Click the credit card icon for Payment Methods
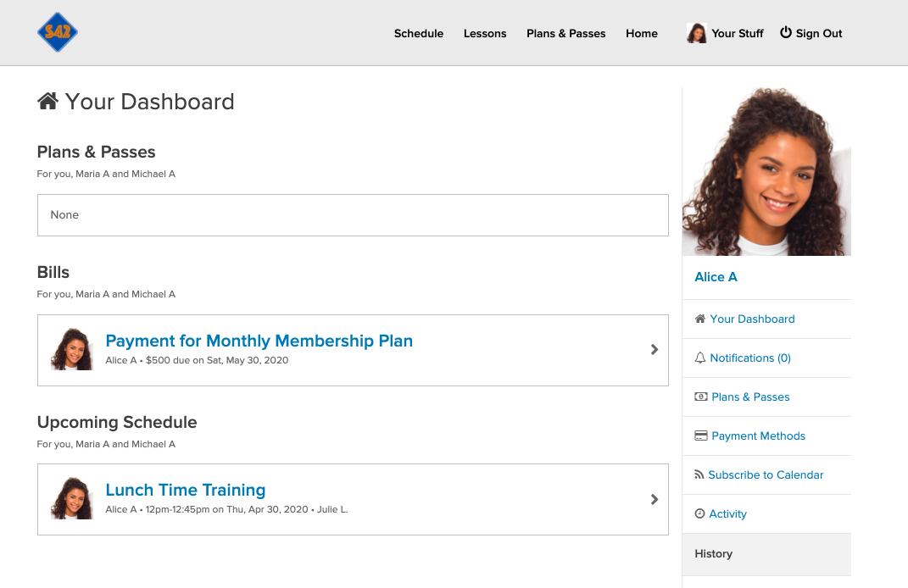 click(x=701, y=435)
